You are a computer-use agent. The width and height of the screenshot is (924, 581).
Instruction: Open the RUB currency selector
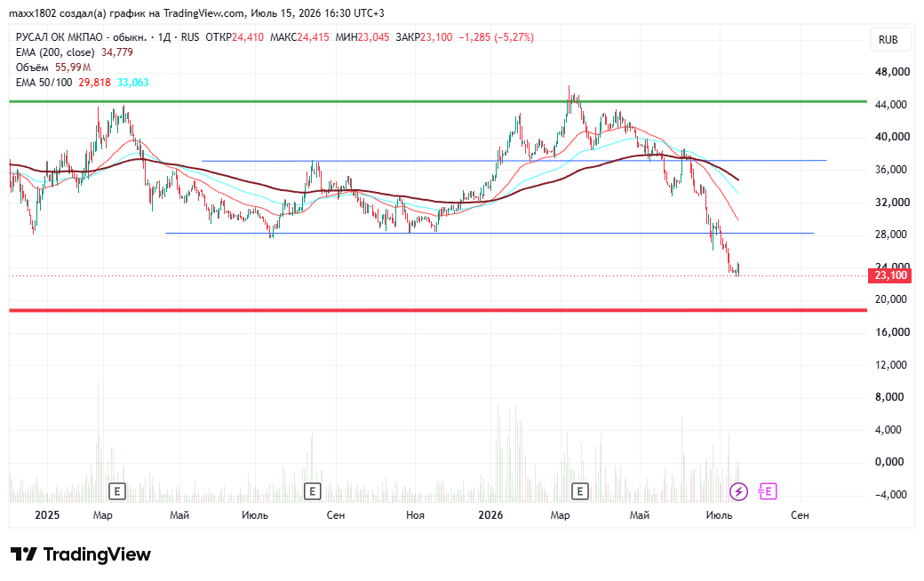(888, 39)
